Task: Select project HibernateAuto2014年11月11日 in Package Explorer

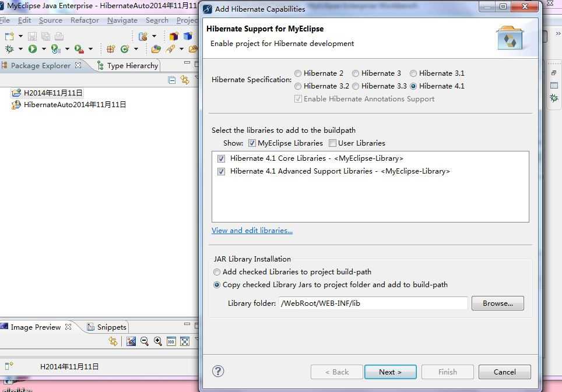Action: point(75,105)
